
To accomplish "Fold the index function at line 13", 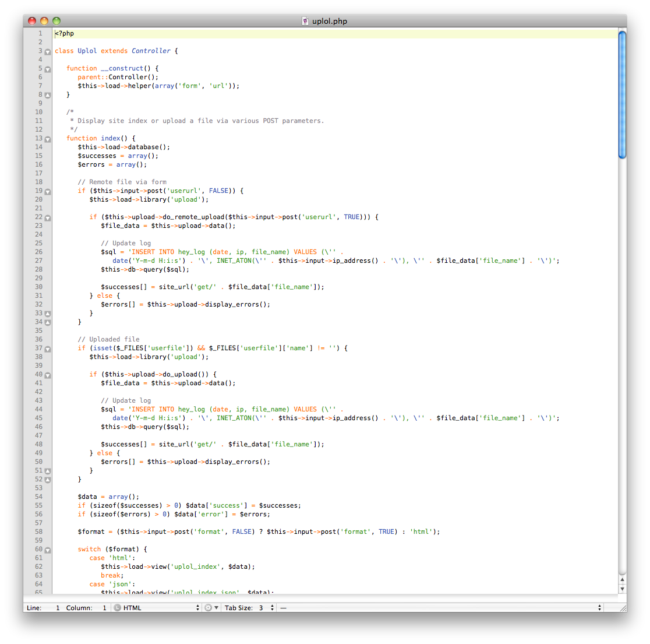I will pos(48,139).
